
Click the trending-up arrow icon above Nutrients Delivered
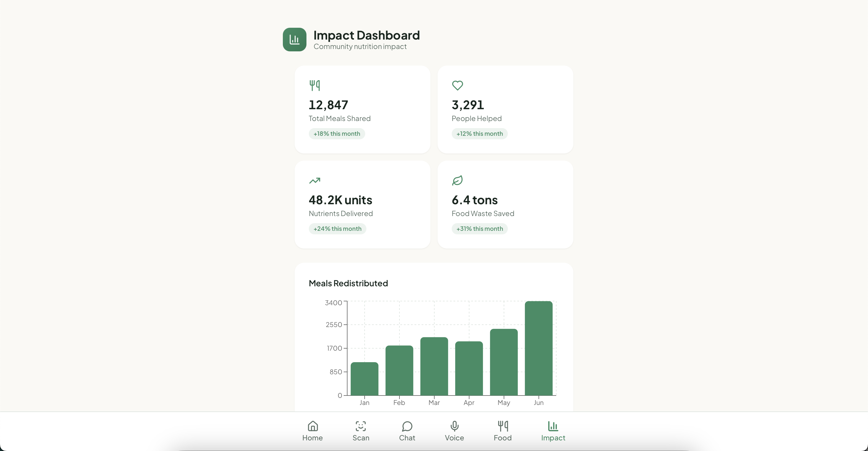(314, 181)
